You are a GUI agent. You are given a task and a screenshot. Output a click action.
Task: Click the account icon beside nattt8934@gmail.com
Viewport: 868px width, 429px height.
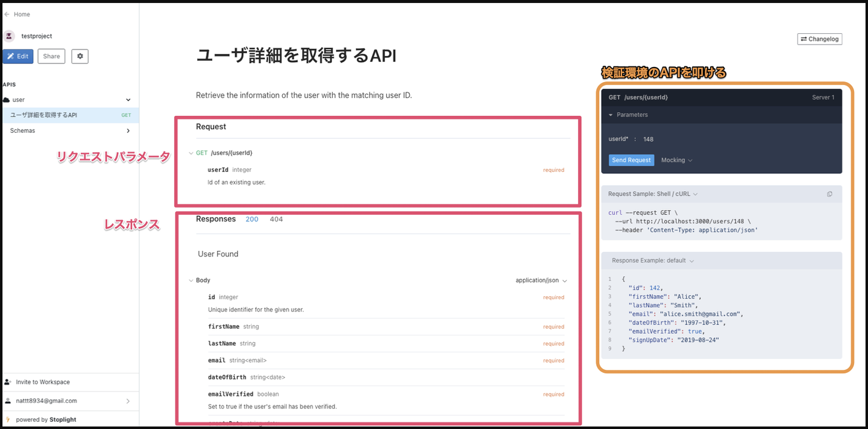click(x=8, y=401)
